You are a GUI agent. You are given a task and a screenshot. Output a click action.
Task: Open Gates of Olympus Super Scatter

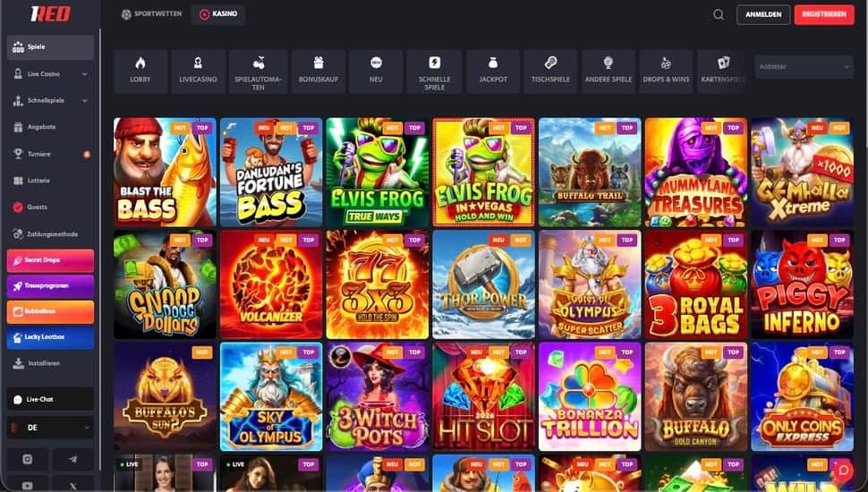click(x=590, y=284)
